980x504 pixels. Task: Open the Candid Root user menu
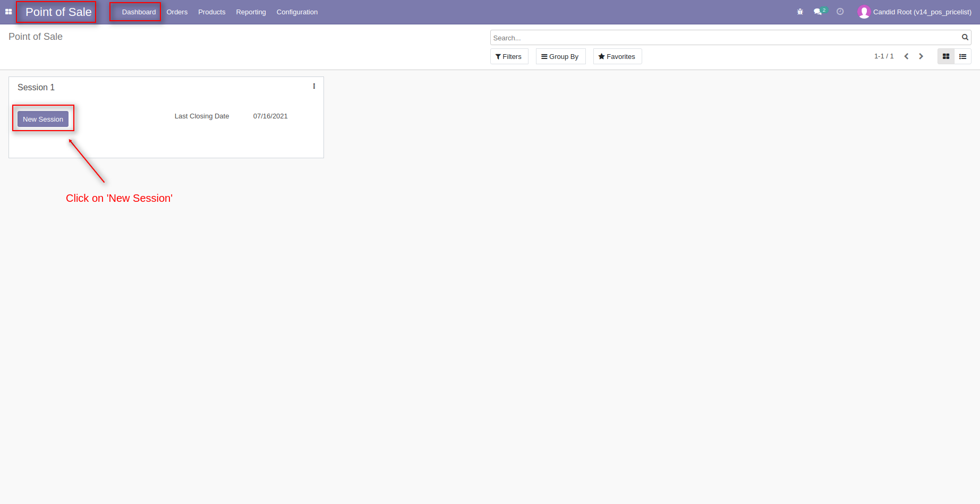pos(915,12)
